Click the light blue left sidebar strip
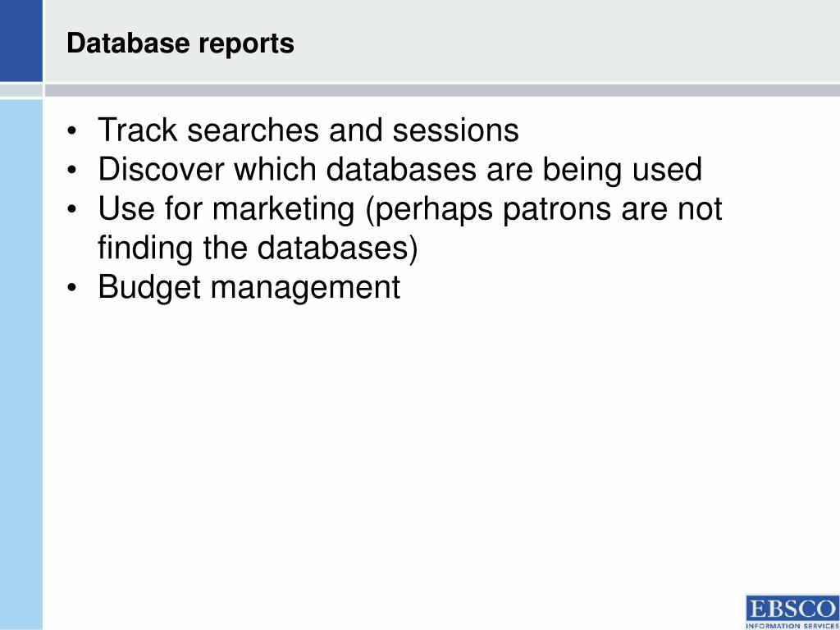Screen dimensions: 840x630 (21, 364)
